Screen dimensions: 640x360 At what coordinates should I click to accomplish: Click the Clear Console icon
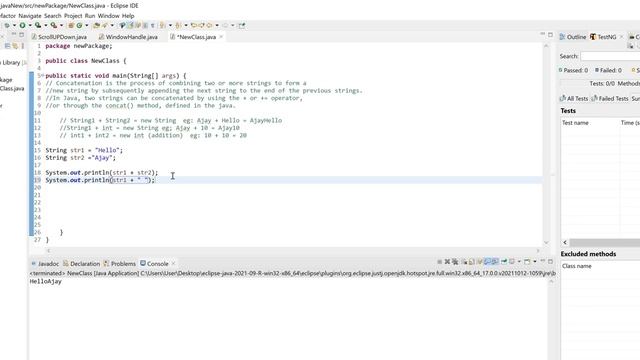point(464,262)
